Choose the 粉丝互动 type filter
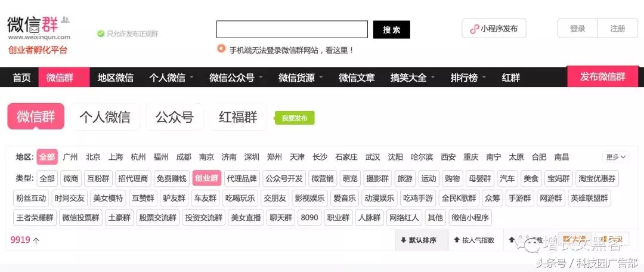Viewport: 644px width, 272px height. pyautogui.click(x=31, y=198)
